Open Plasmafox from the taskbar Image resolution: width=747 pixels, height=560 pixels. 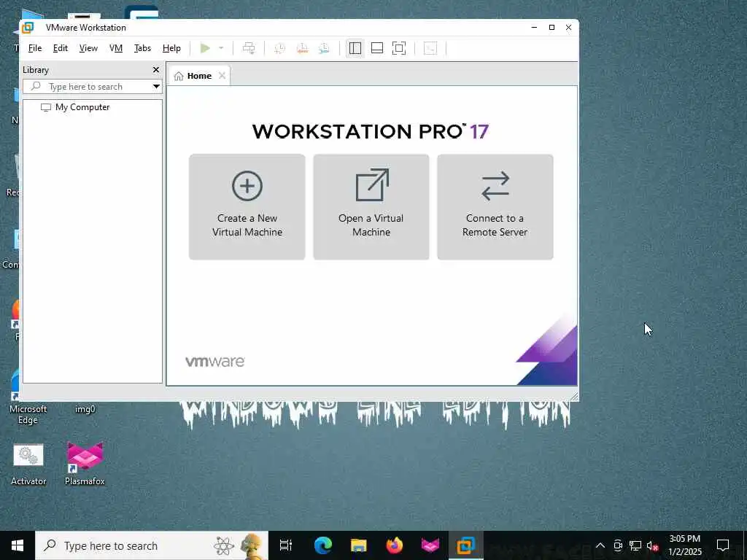[x=430, y=545]
